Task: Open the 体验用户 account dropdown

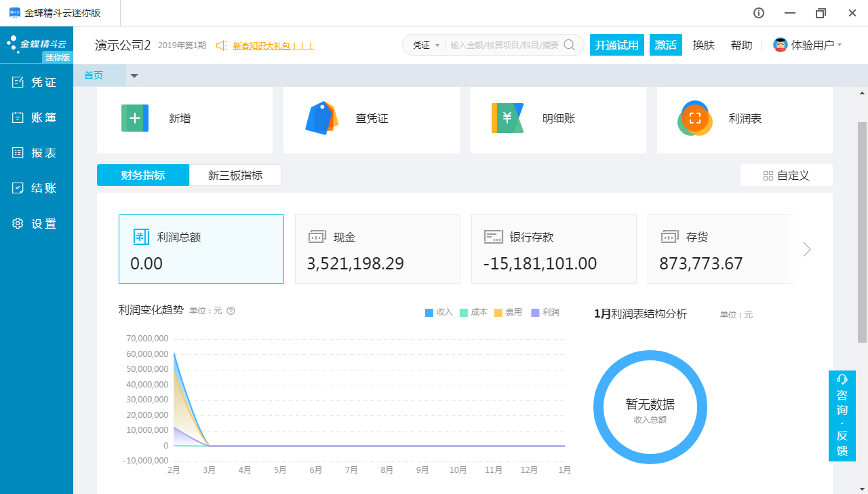Action: coord(807,45)
